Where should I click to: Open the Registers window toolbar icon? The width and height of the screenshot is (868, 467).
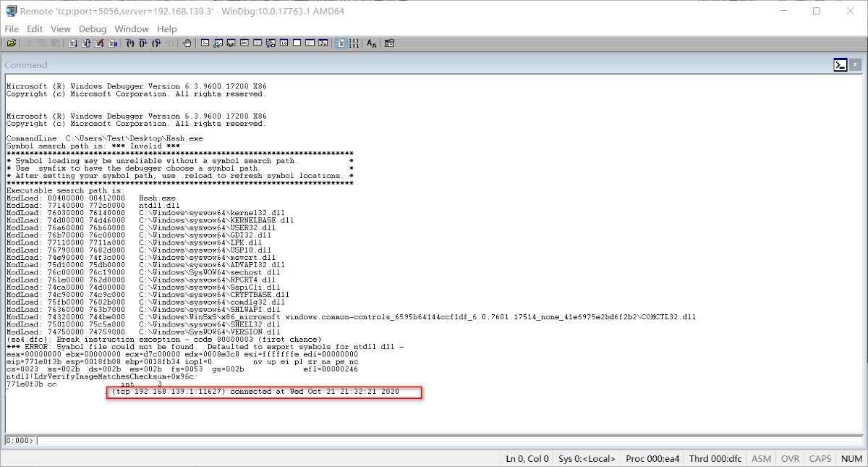click(244, 43)
